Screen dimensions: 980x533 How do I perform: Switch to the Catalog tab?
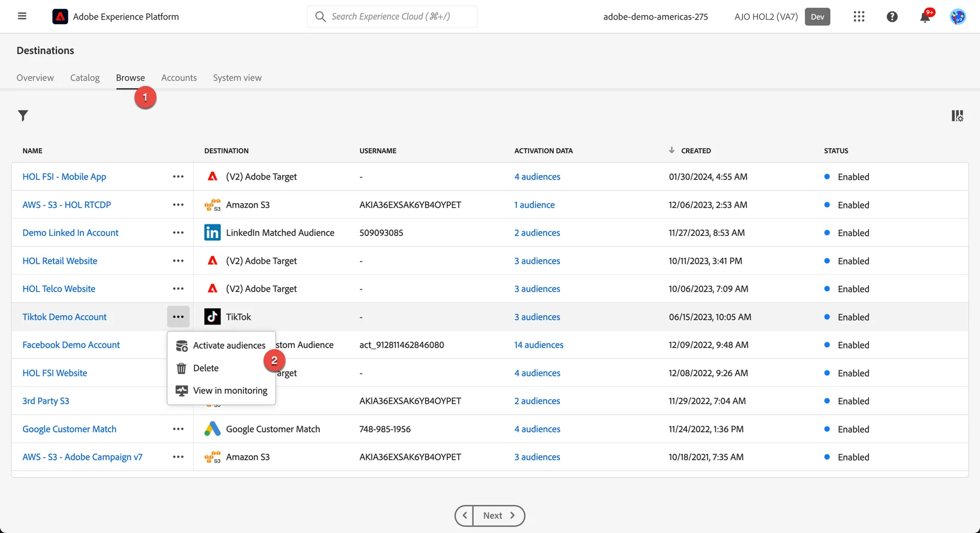[x=85, y=78]
